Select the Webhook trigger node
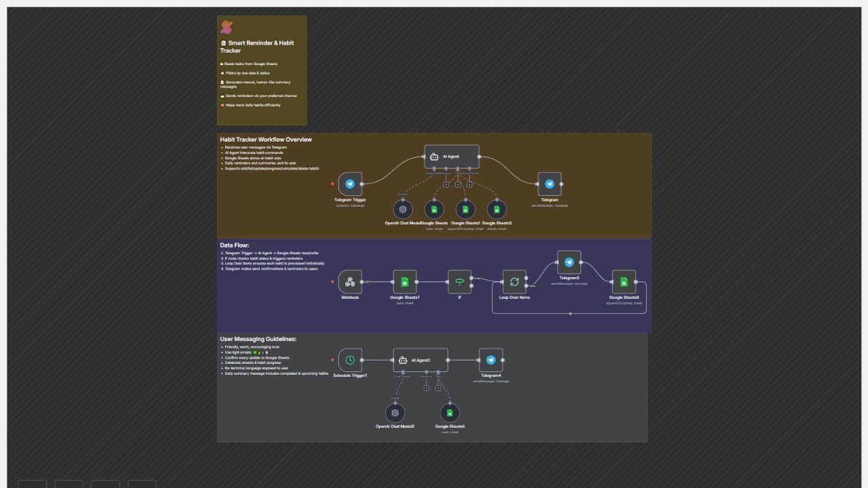This screenshot has height=488, width=868. (350, 282)
